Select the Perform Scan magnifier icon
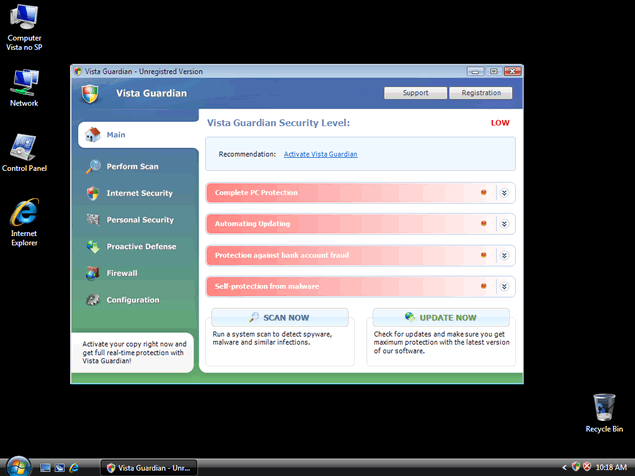This screenshot has height=476, width=635. [92, 167]
